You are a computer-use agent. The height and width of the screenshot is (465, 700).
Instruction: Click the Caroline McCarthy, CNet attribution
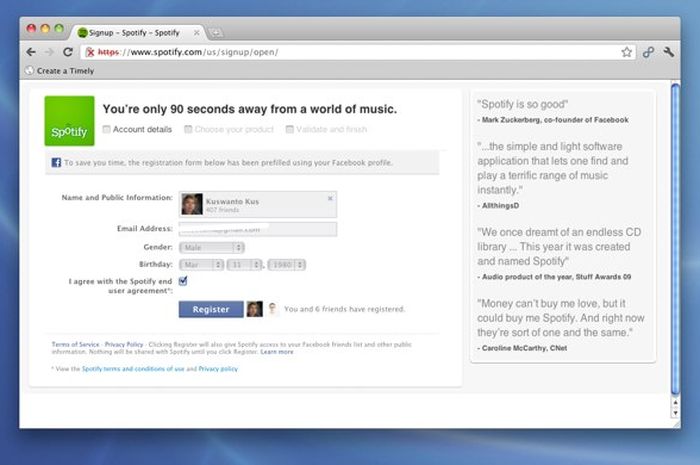(x=522, y=348)
